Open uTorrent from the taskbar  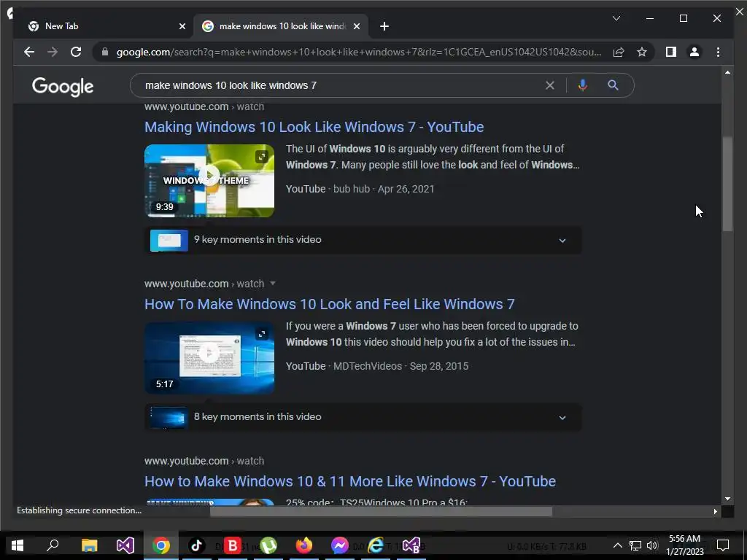(268, 545)
